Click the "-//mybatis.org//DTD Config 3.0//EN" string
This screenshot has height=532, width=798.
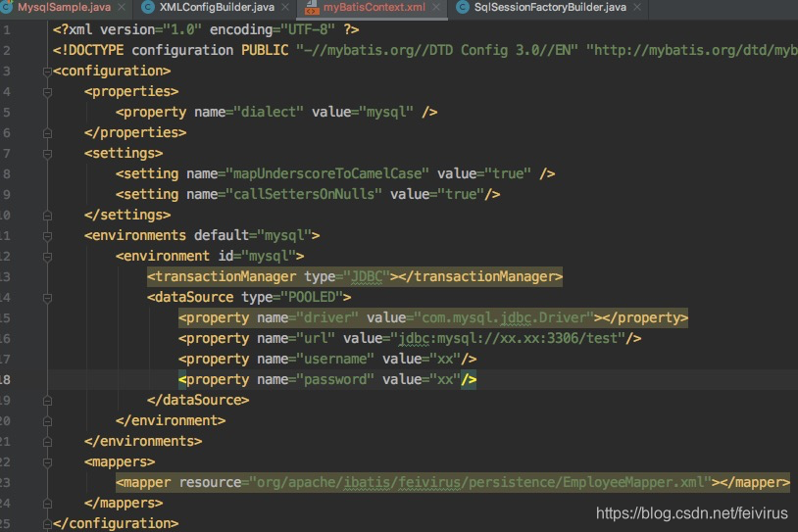(x=437, y=50)
